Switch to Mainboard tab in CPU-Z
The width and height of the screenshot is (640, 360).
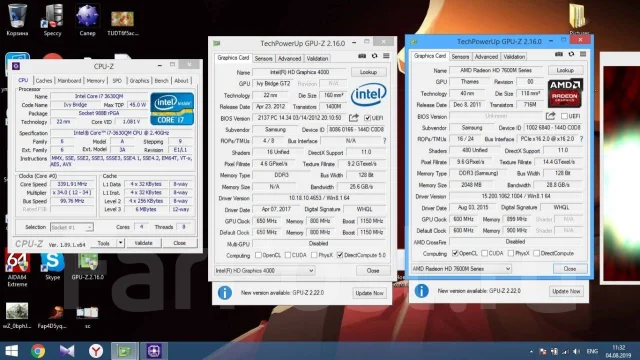click(69, 81)
